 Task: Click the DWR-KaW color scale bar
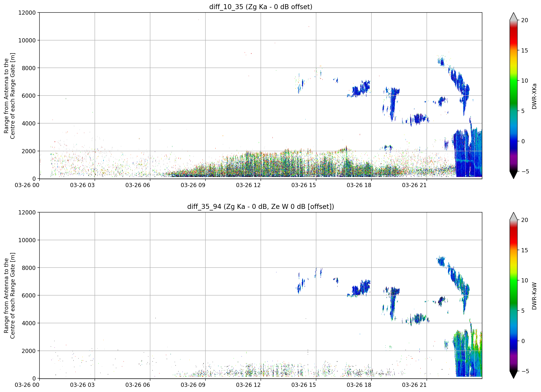pyautogui.click(x=513, y=295)
